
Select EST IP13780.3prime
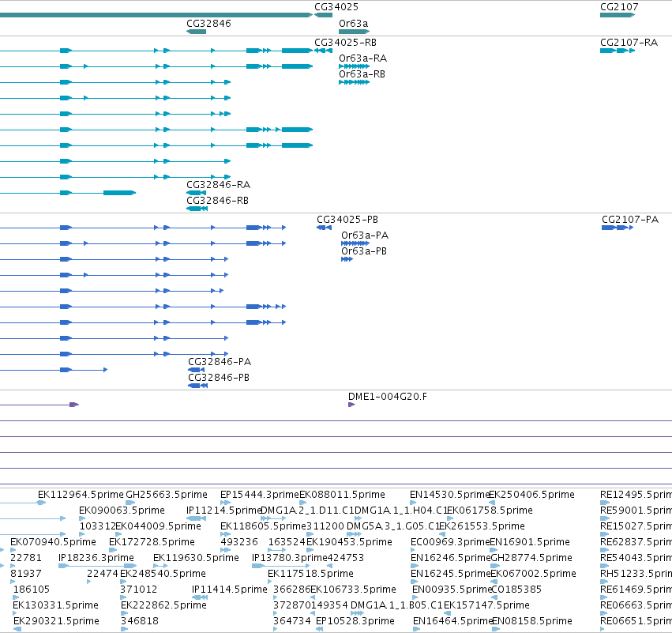(x=290, y=559)
